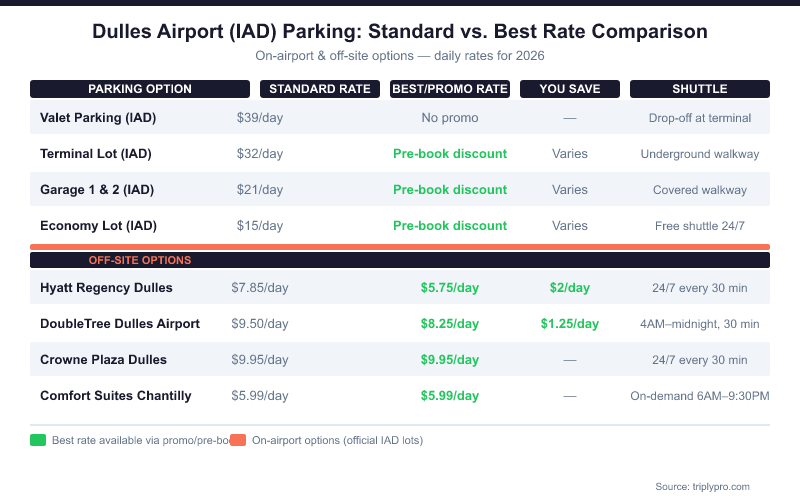This screenshot has height=500, width=800.
Task: Click the green legend color square
Action: [38, 440]
